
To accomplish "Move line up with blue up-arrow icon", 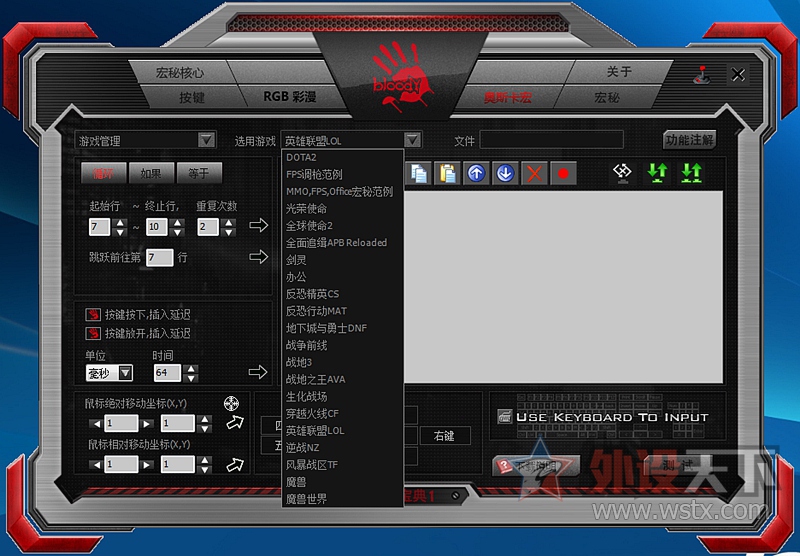I will tap(476, 173).
